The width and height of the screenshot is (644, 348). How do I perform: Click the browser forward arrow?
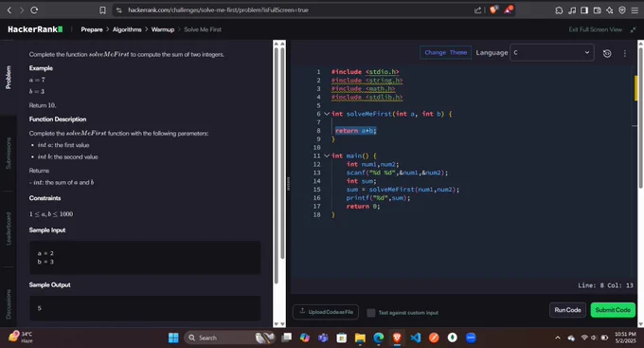coord(22,10)
